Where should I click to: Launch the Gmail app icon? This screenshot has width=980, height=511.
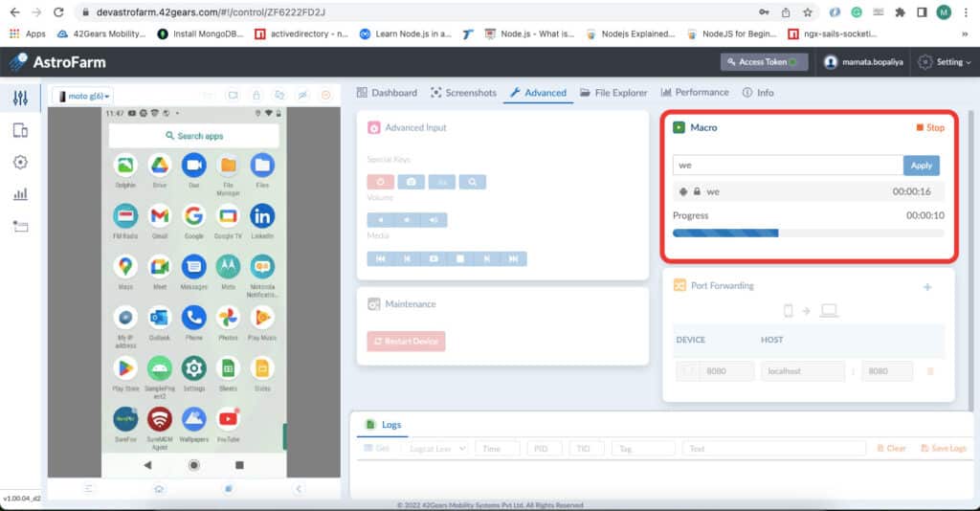pos(160,216)
